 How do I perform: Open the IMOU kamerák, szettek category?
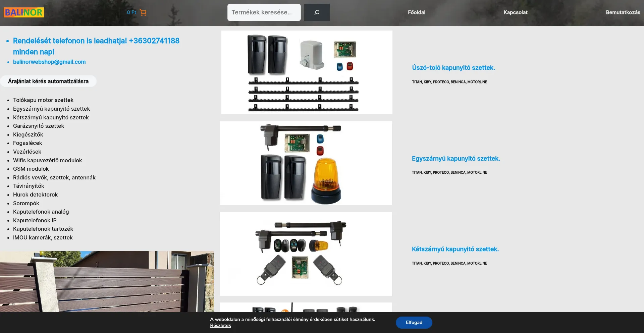tap(43, 237)
